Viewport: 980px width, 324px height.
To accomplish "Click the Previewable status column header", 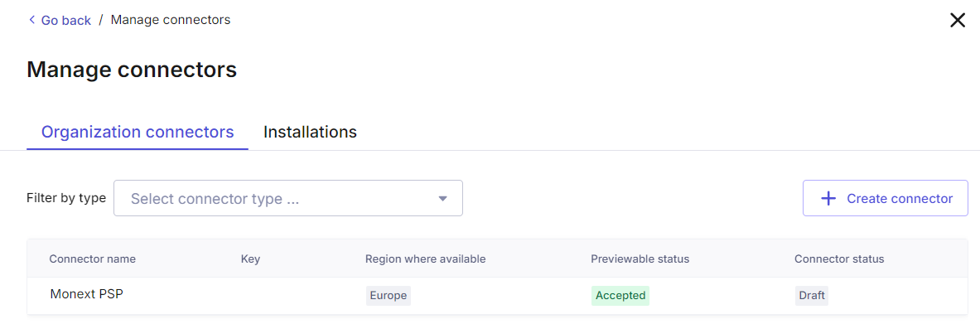I will (x=640, y=259).
